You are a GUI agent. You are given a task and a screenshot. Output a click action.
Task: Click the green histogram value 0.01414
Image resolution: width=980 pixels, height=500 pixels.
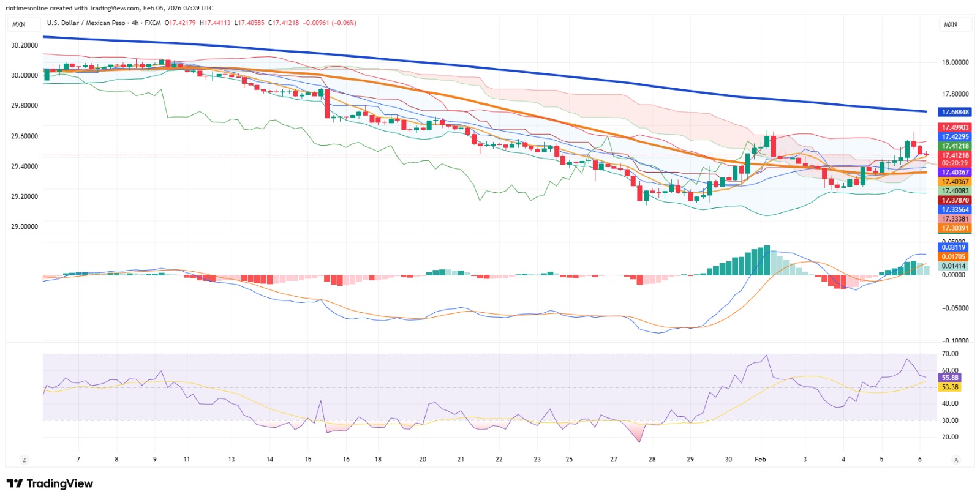point(953,266)
